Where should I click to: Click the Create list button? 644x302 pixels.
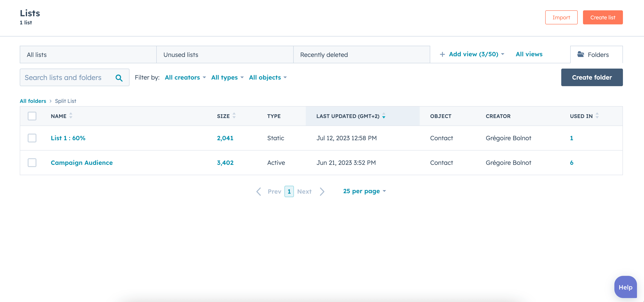603,17
